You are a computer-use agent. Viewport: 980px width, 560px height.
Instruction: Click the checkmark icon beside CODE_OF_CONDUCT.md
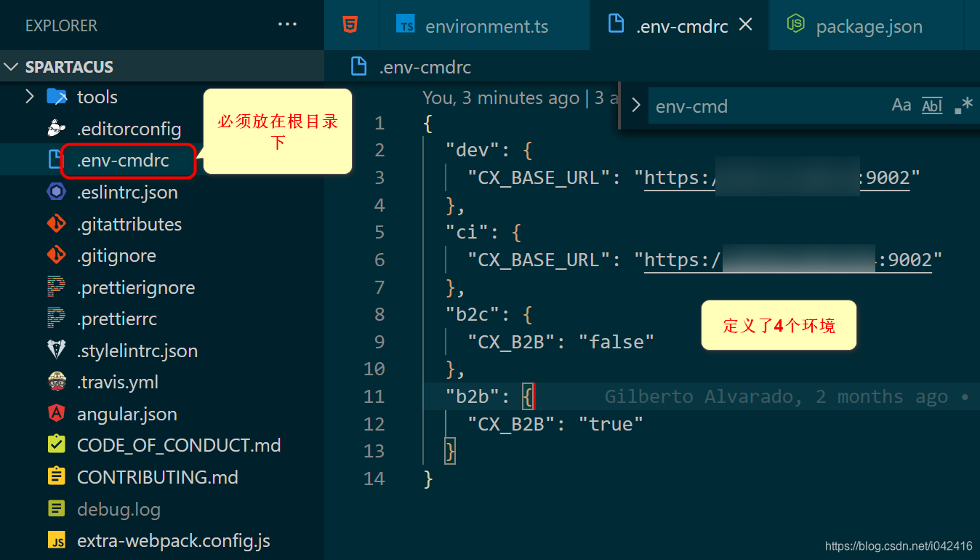coord(56,444)
